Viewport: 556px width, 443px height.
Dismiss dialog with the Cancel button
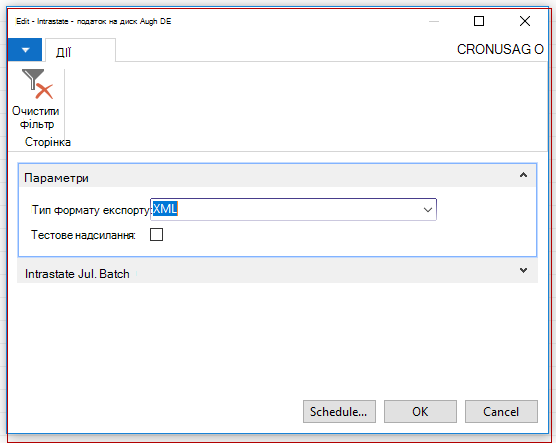(501, 411)
